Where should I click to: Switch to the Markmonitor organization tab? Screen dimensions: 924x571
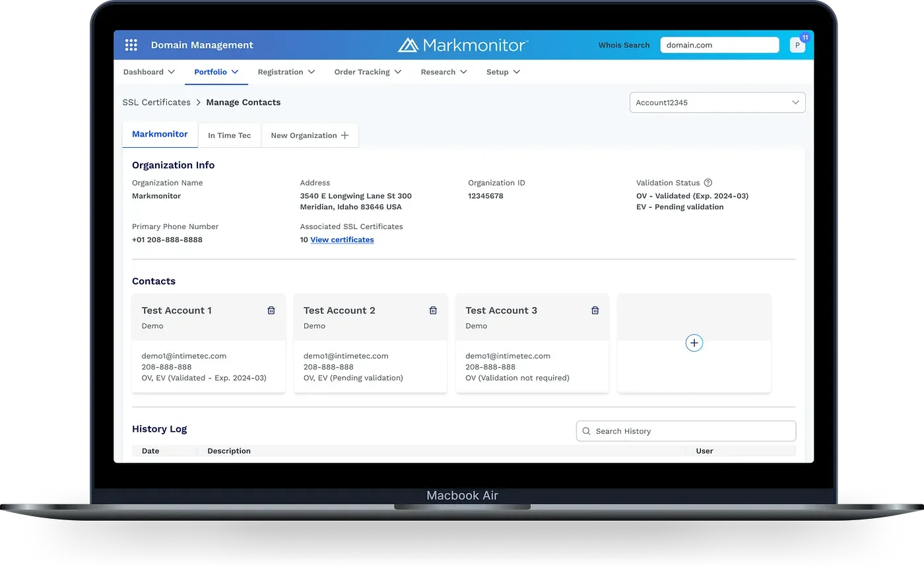[x=160, y=134]
